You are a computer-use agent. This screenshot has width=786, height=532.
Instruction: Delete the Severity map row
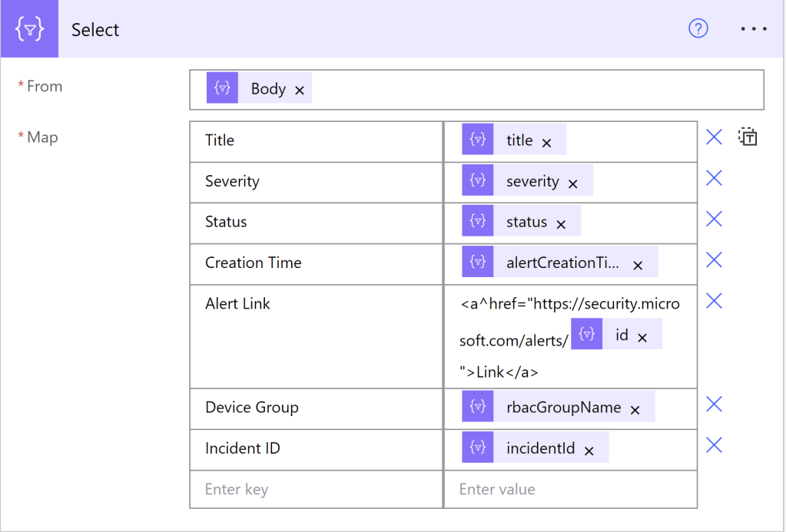coord(714,179)
